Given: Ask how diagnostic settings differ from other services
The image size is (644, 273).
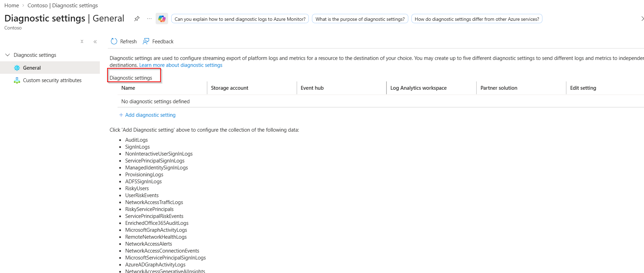Looking at the screenshot, I should pos(477,19).
